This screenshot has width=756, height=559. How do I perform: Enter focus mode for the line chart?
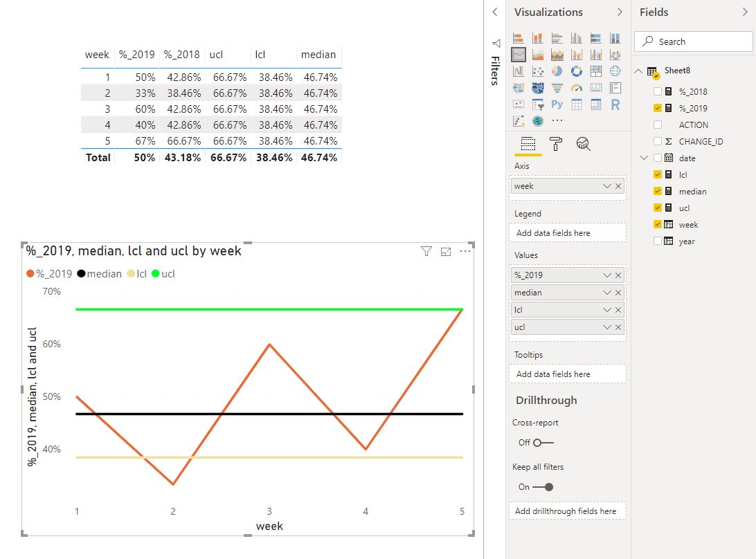coord(446,252)
